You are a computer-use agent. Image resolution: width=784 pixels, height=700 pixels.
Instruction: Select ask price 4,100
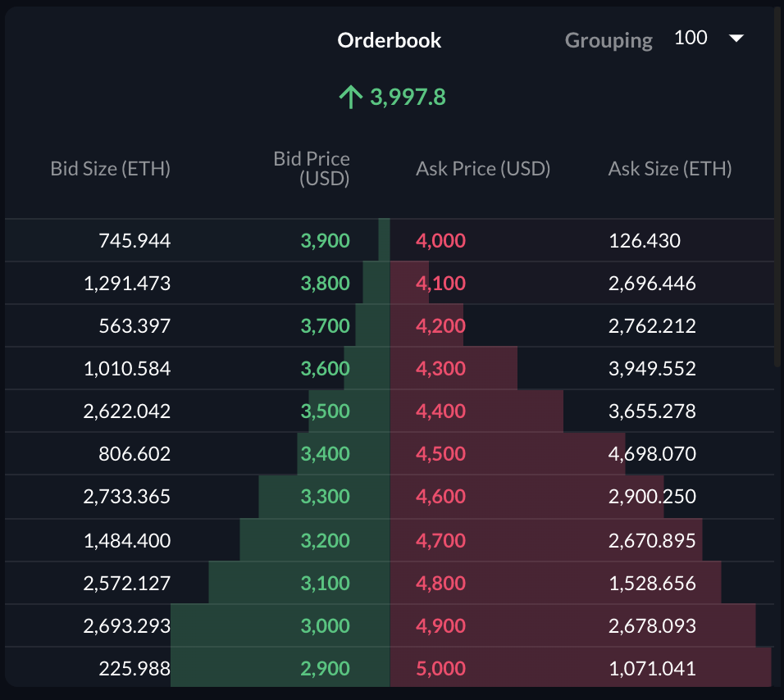click(x=440, y=284)
